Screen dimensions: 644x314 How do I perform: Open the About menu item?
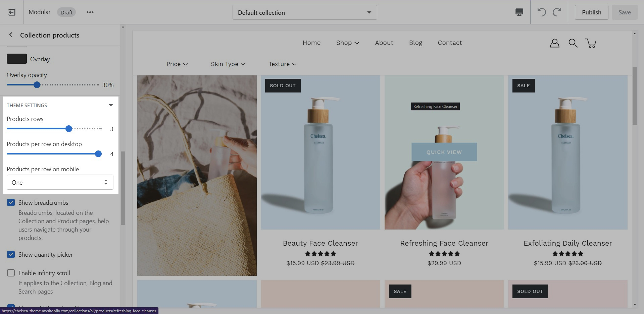(x=384, y=43)
